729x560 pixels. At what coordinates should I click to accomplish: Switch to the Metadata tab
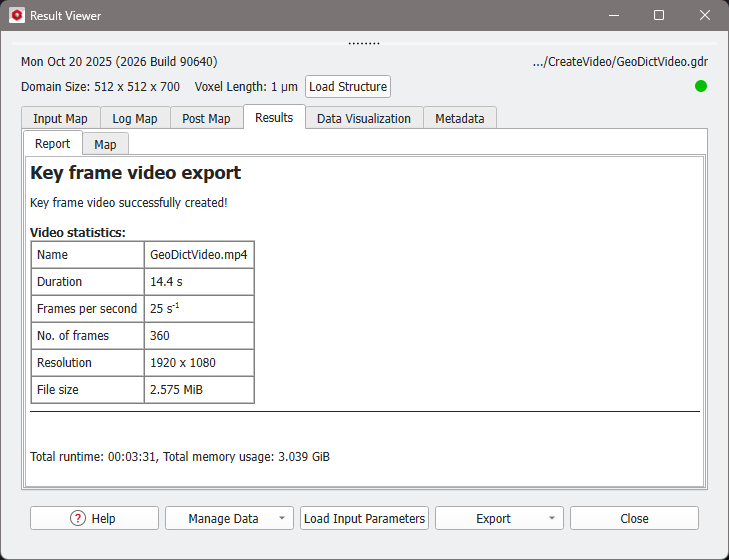pyautogui.click(x=460, y=119)
